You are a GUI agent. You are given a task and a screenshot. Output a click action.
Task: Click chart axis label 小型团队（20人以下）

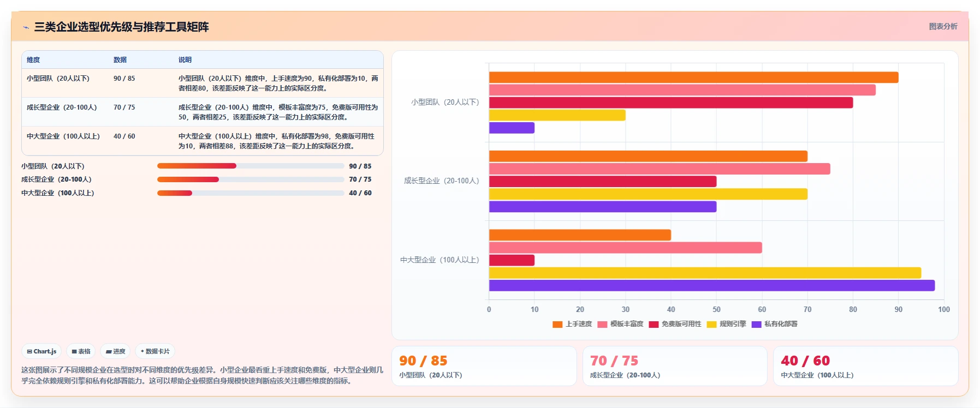click(x=445, y=102)
